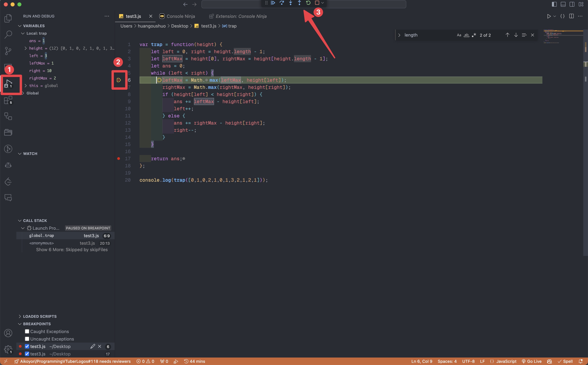Image resolution: width=588 pixels, height=365 pixels.
Task: Click the Desktop breadcrumb segment
Action: click(x=179, y=26)
